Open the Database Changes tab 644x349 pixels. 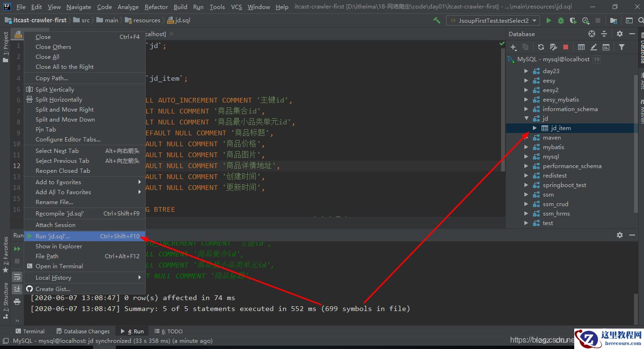pos(83,331)
